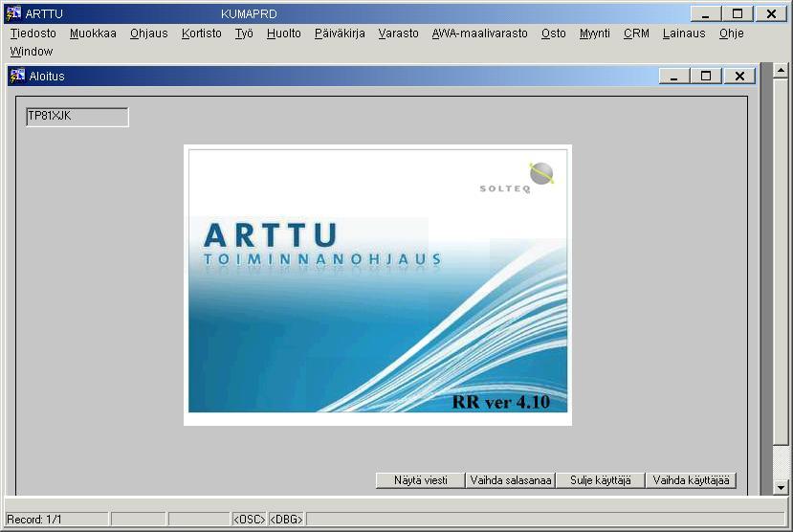The width and height of the screenshot is (793, 532).
Task: Open the Osto menu
Action: [553, 33]
